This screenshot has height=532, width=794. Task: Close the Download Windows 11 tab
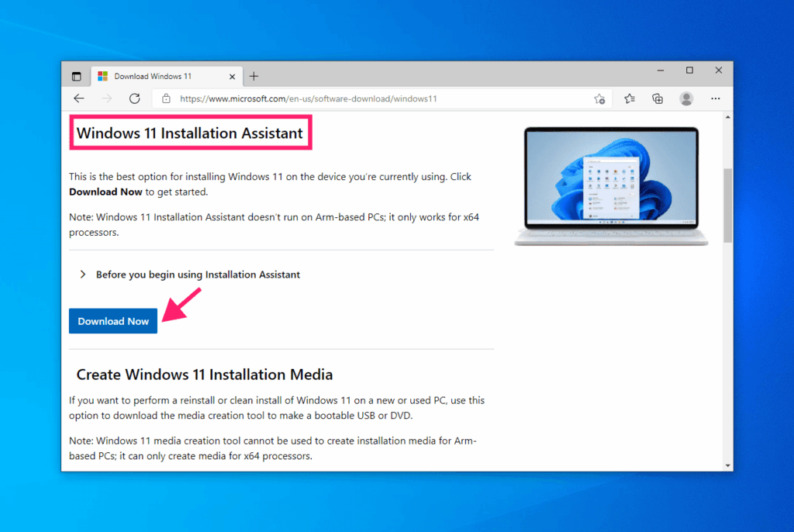pos(232,77)
